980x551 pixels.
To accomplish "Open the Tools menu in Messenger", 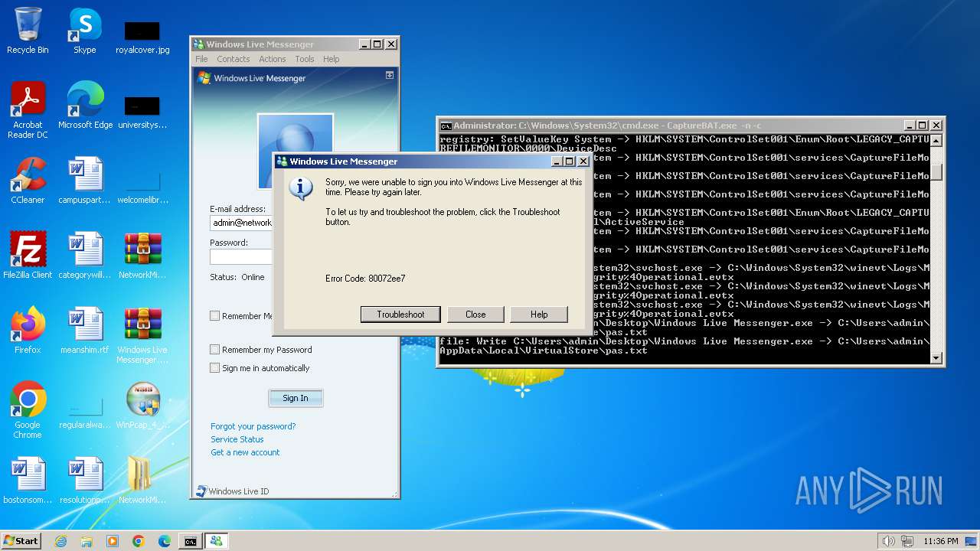I will [x=305, y=59].
